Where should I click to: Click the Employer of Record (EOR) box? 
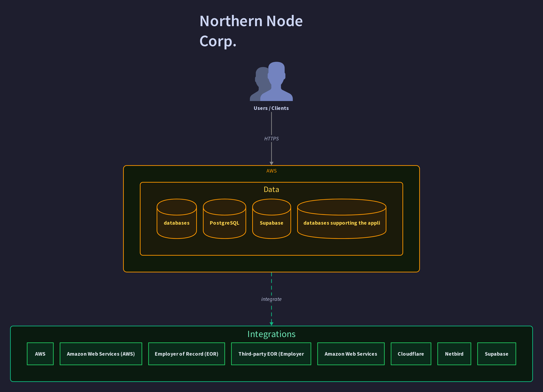[x=186, y=354]
